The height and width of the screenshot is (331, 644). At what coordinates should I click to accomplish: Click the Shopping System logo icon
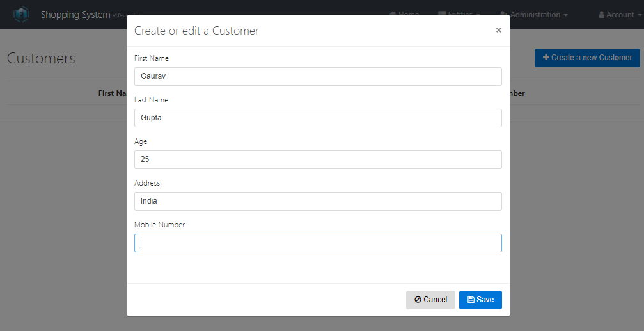click(22, 14)
